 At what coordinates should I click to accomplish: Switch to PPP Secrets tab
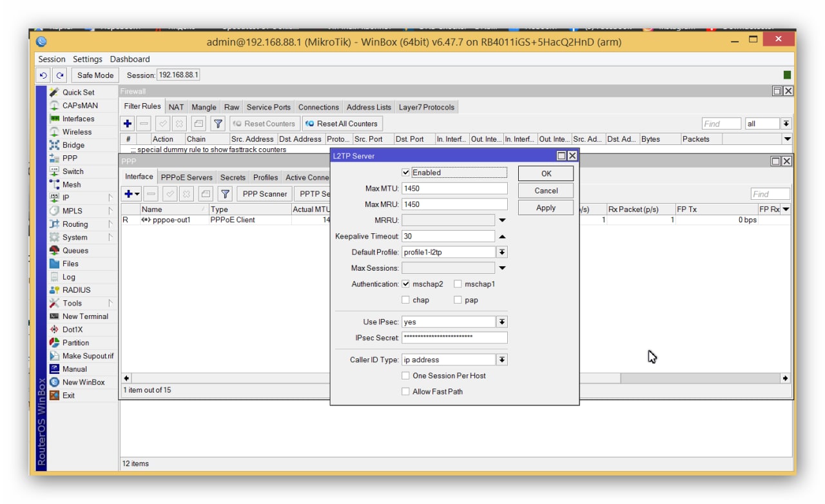(233, 177)
